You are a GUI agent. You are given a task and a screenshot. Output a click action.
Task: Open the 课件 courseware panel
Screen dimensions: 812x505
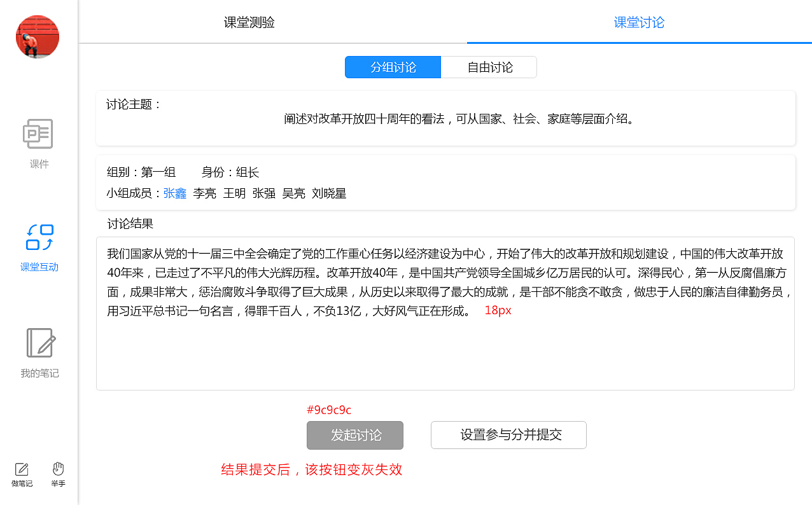coord(39,143)
